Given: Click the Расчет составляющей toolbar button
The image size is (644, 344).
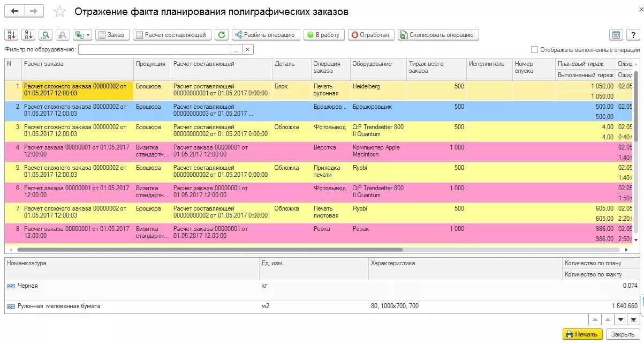Looking at the screenshot, I should pos(172,35).
